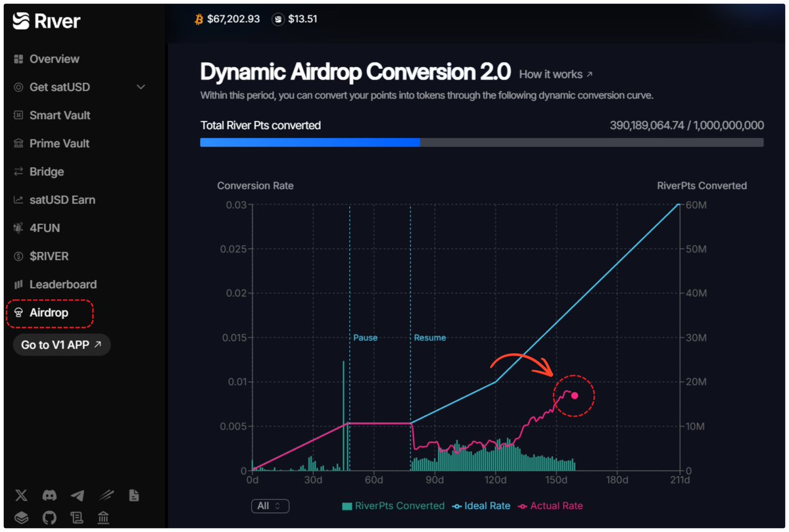Screen dimensions: 789x532
Task: Open the GitHub repository icon
Action: [49, 518]
